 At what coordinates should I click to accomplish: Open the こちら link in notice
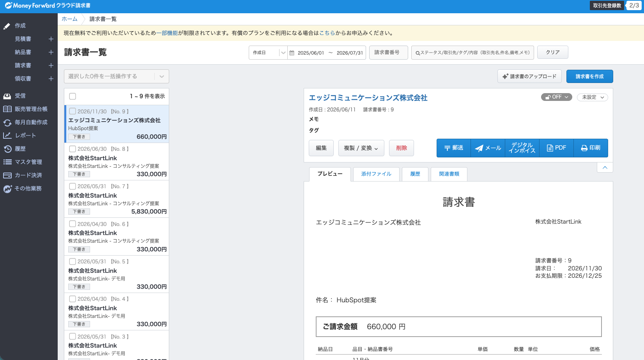327,33
